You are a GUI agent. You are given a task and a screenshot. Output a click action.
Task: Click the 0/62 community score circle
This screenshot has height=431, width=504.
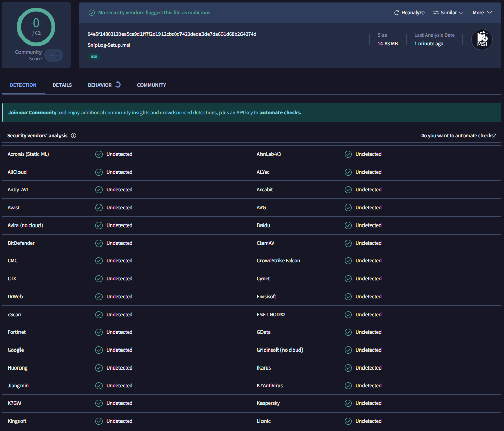pyautogui.click(x=36, y=27)
